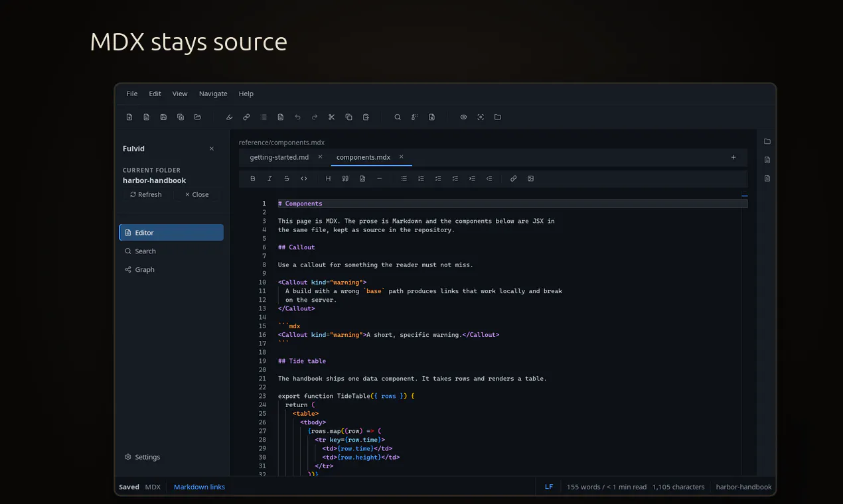
Task: Click the save all icon
Action: 181,117
